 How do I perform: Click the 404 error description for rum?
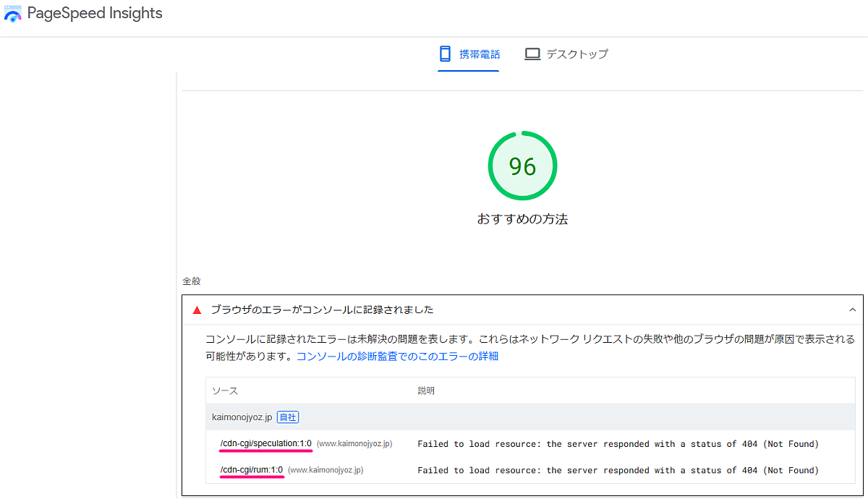[618, 470]
